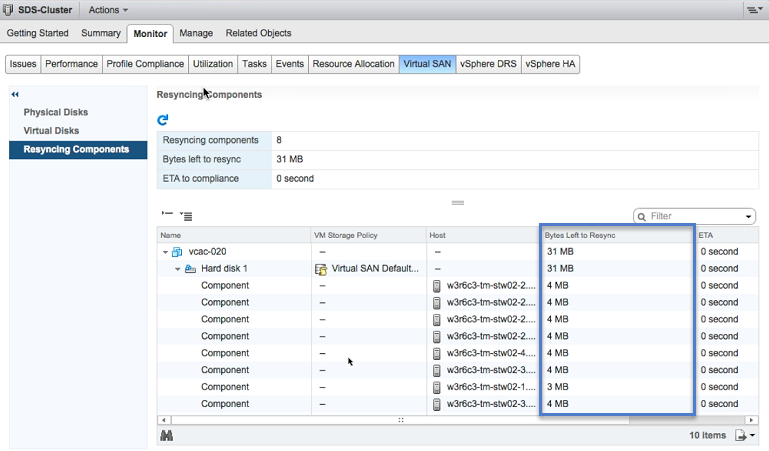
Task: Open the Performance sub-tab
Action: [x=71, y=64]
